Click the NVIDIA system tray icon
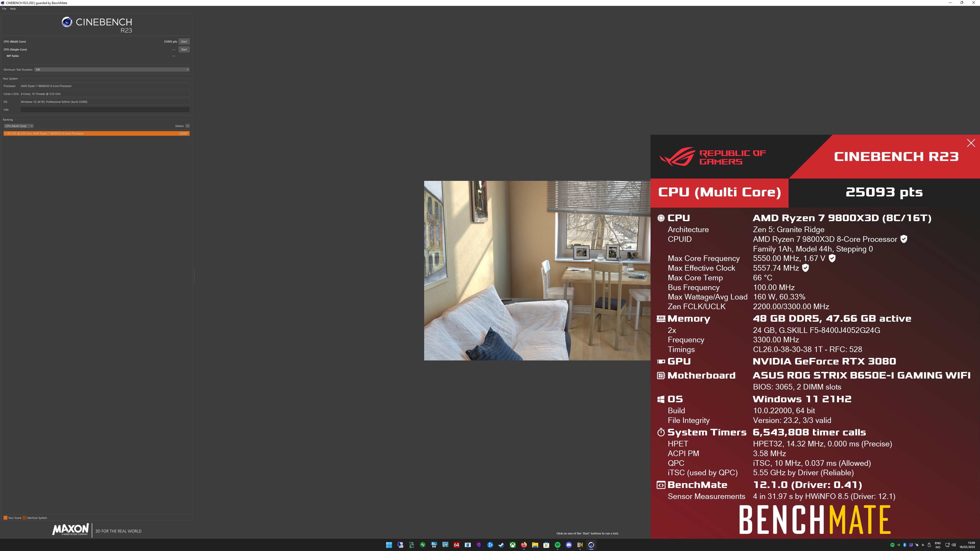 click(899, 545)
